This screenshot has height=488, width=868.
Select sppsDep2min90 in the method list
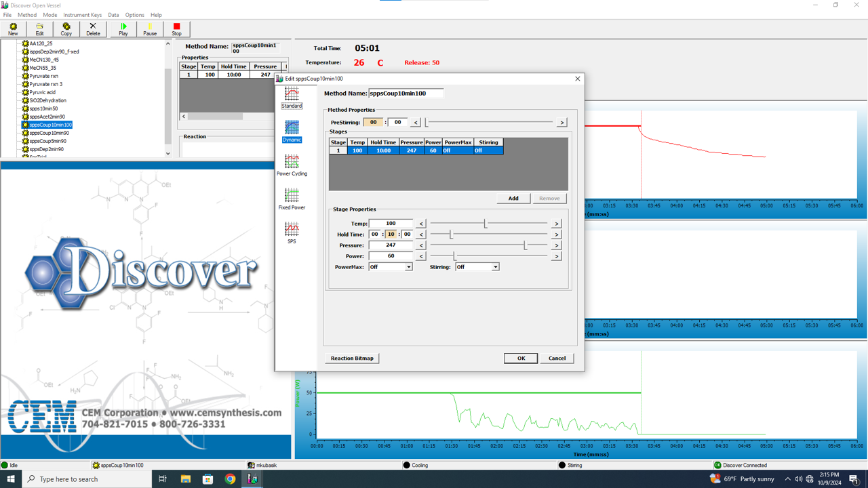tap(46, 149)
